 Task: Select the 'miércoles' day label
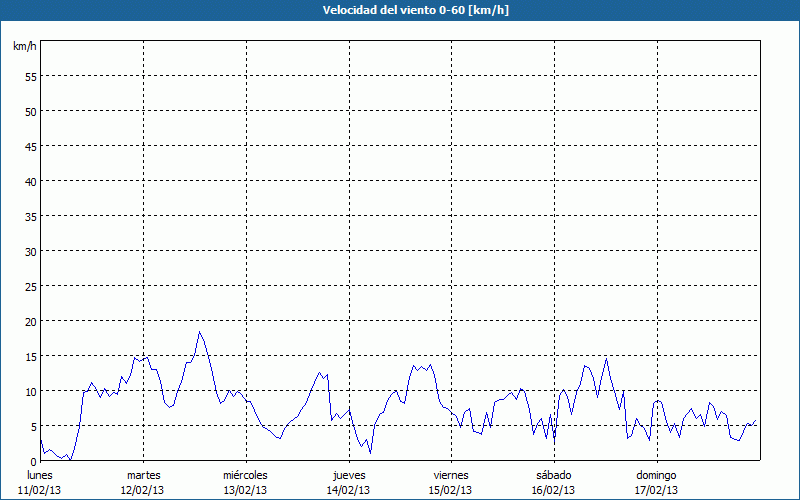point(245,474)
